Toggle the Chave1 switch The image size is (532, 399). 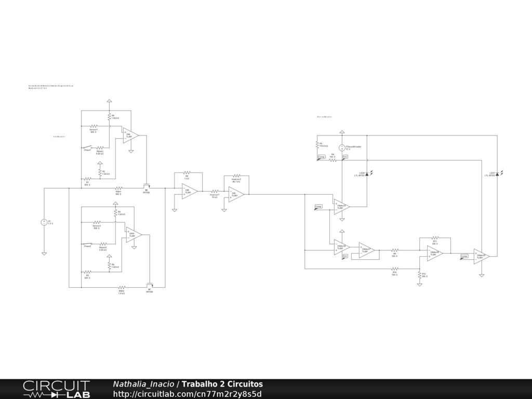pyautogui.click(x=88, y=148)
